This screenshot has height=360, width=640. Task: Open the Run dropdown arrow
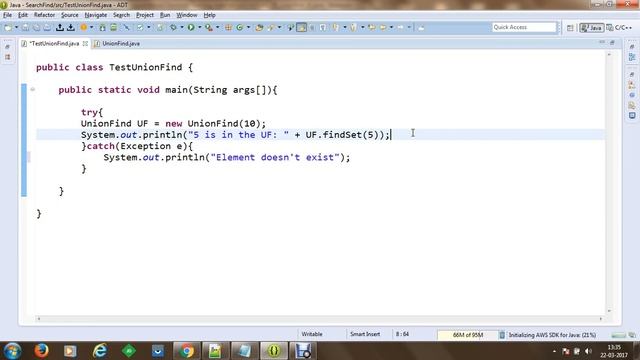click(x=200, y=27)
